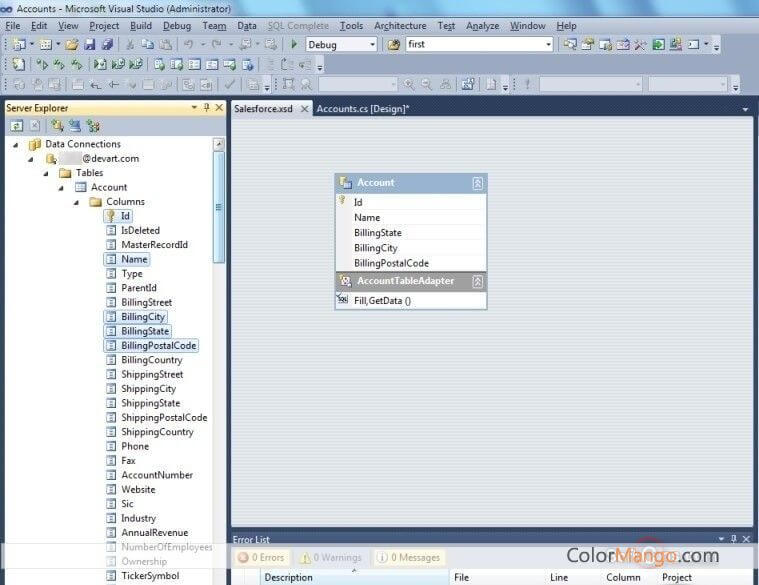Refresh the Server Explorer tree
759x585 pixels.
[16, 126]
